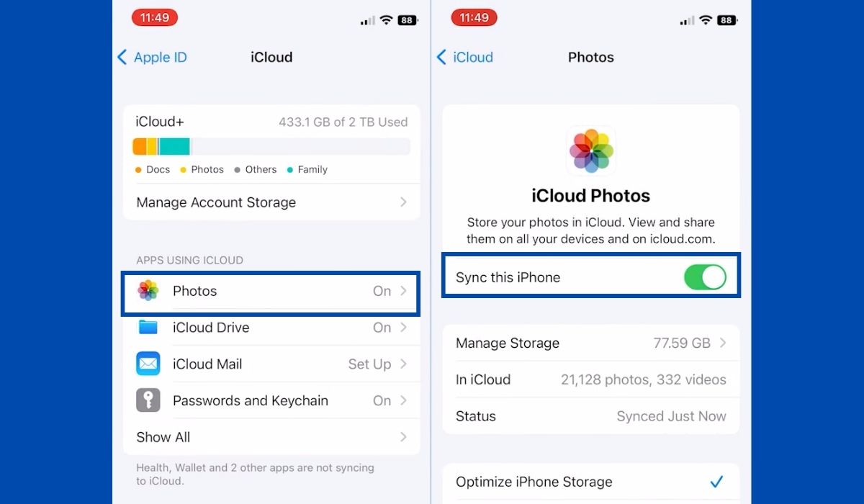
Task: Tap the large iCloud Photos flower icon
Action: click(x=591, y=151)
